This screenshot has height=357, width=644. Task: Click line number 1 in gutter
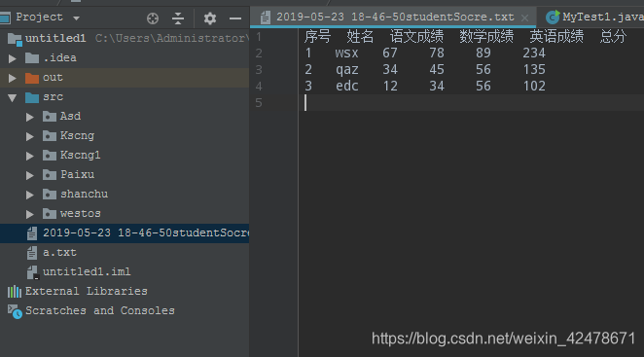(259, 37)
